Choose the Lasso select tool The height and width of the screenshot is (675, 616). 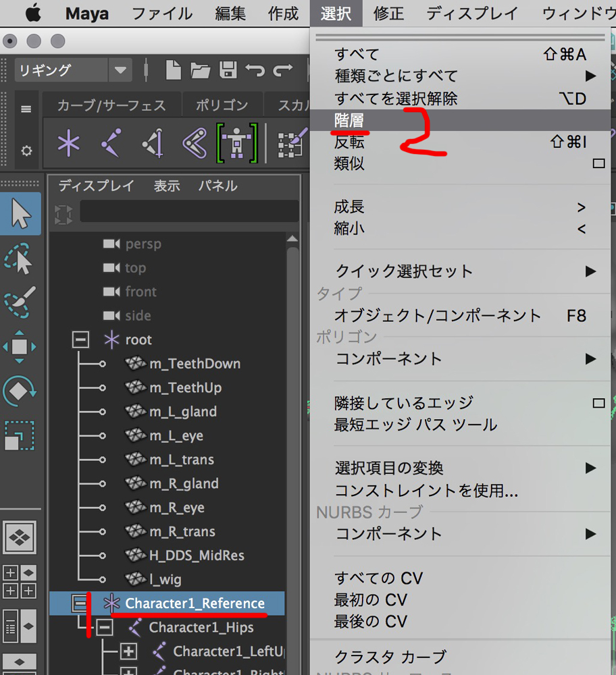18,259
